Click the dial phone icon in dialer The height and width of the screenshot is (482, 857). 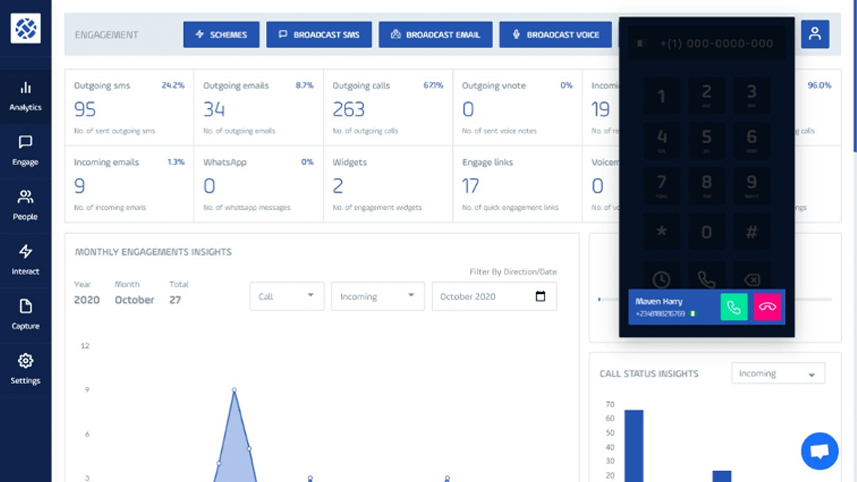(x=706, y=280)
